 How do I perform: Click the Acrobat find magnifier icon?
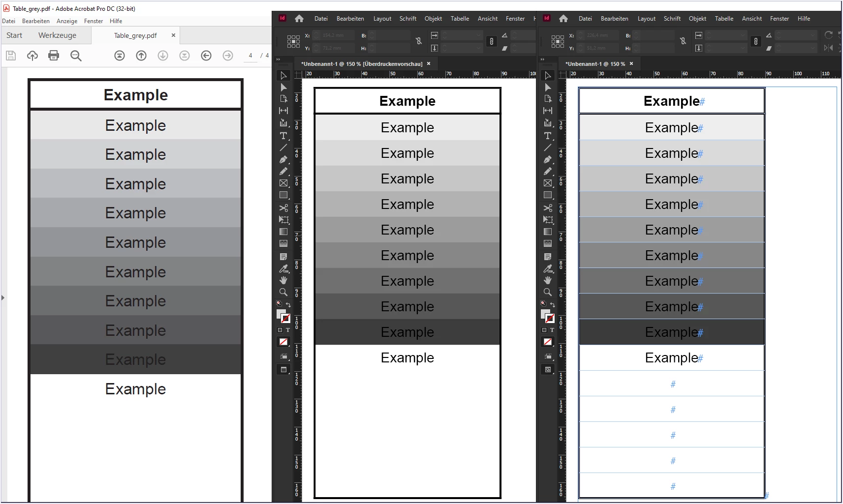[x=76, y=56]
